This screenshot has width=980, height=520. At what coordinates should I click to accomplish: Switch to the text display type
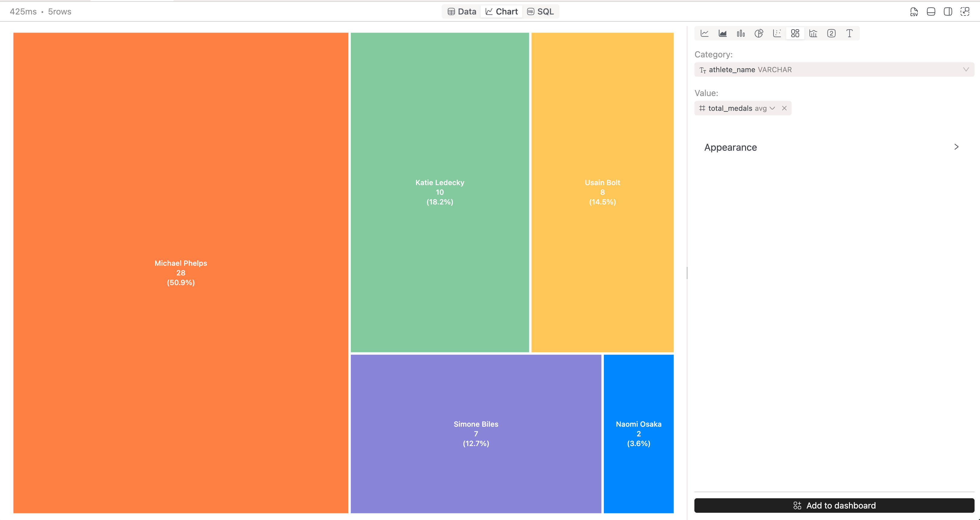tap(849, 33)
